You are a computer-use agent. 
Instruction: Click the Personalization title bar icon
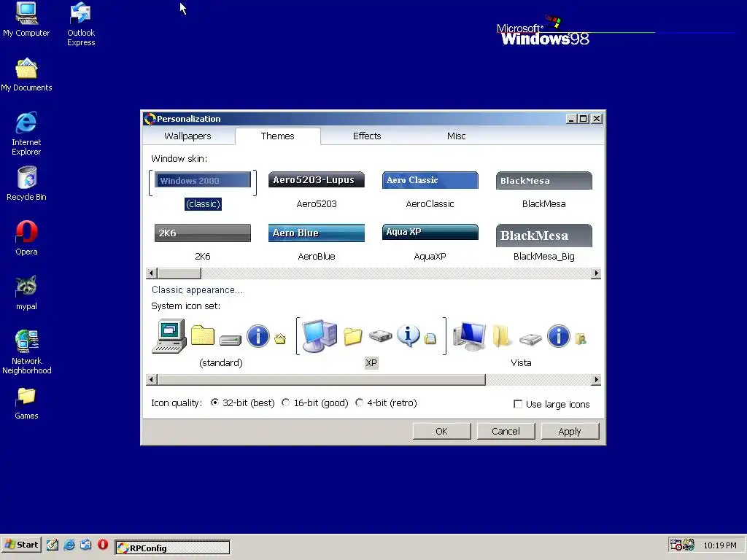150,119
